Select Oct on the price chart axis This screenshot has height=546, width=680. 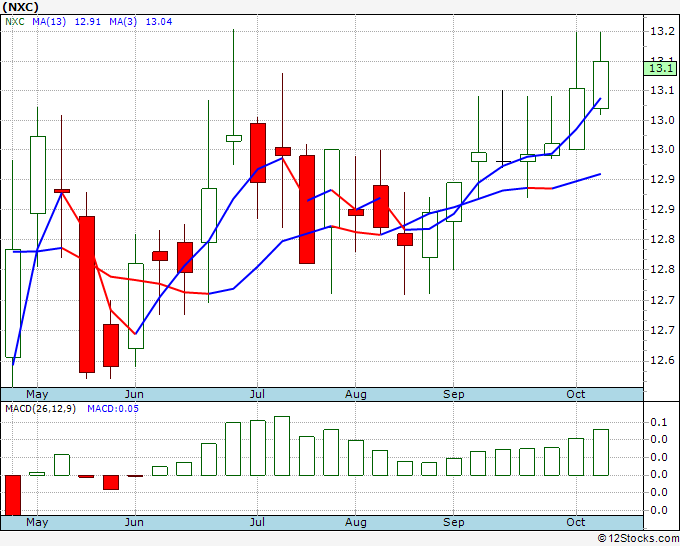(575, 394)
